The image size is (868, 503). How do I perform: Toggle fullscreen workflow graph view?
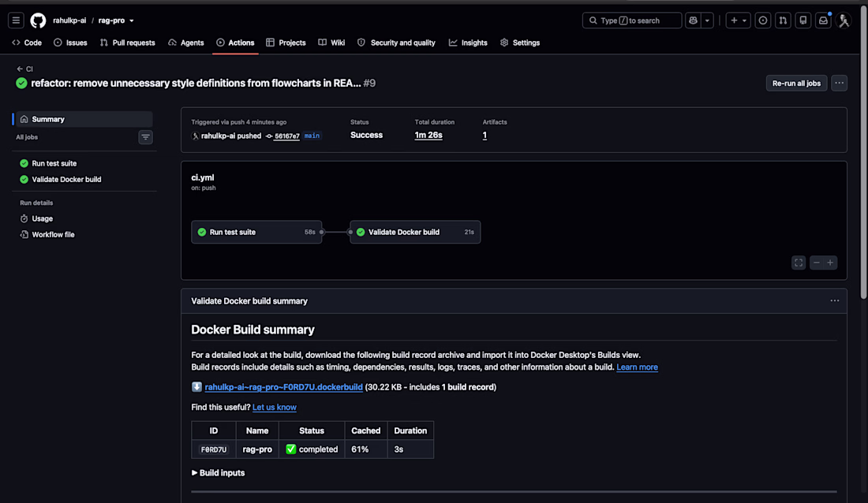coord(799,263)
